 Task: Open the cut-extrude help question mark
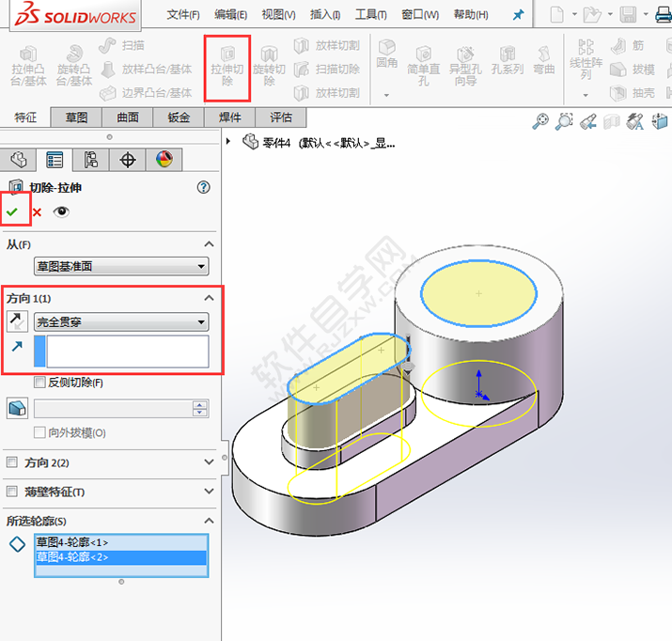point(204,187)
